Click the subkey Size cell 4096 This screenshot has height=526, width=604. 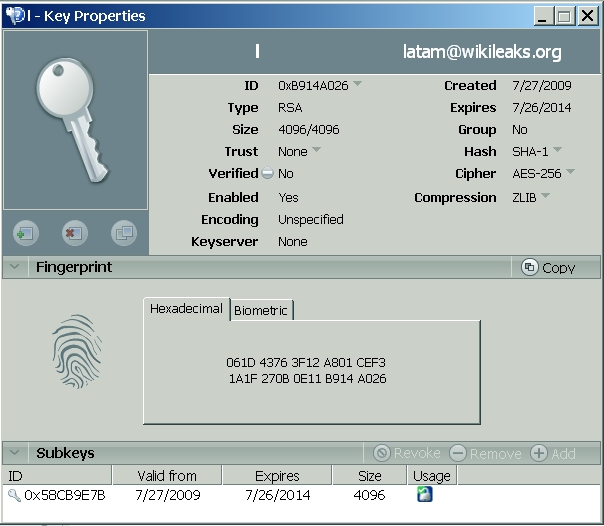coord(369,495)
